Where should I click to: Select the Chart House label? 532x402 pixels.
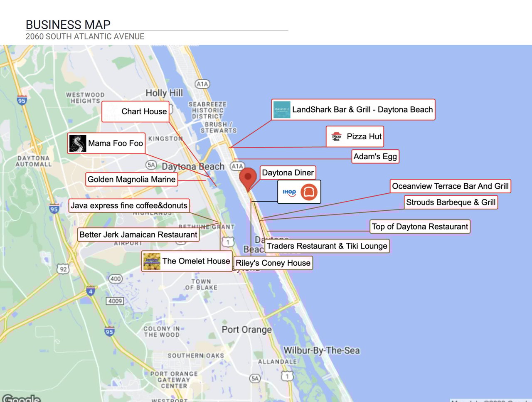(144, 111)
